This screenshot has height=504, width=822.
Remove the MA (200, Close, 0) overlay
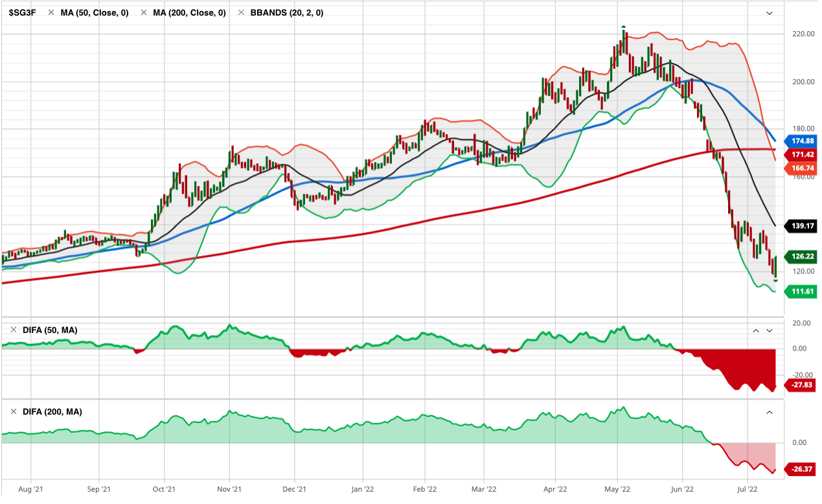tap(143, 13)
